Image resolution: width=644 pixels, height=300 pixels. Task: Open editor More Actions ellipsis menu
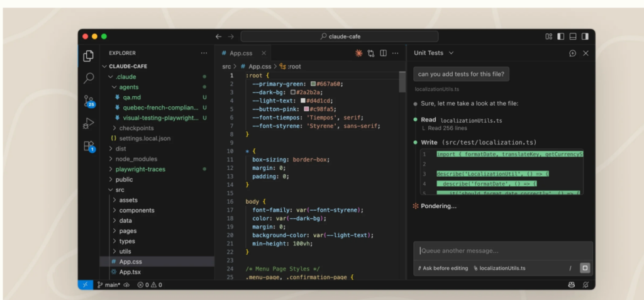point(395,53)
